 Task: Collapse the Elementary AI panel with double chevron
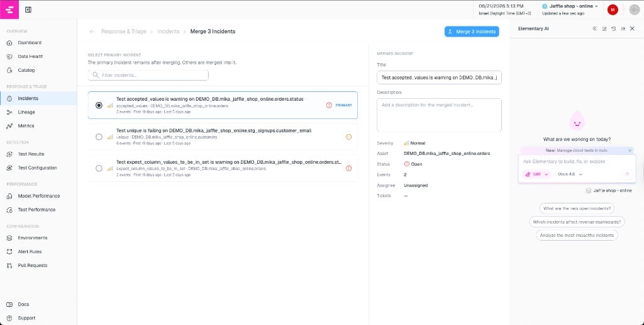pyautogui.click(x=595, y=29)
